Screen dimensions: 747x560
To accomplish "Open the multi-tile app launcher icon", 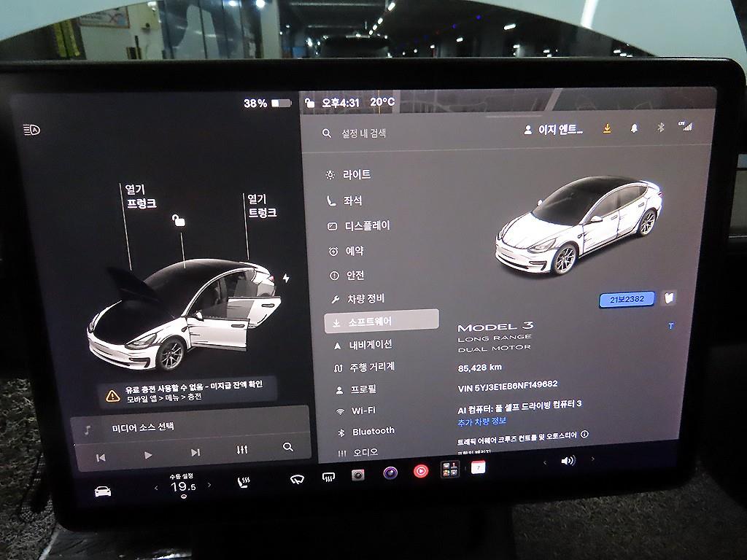I will coord(449,470).
